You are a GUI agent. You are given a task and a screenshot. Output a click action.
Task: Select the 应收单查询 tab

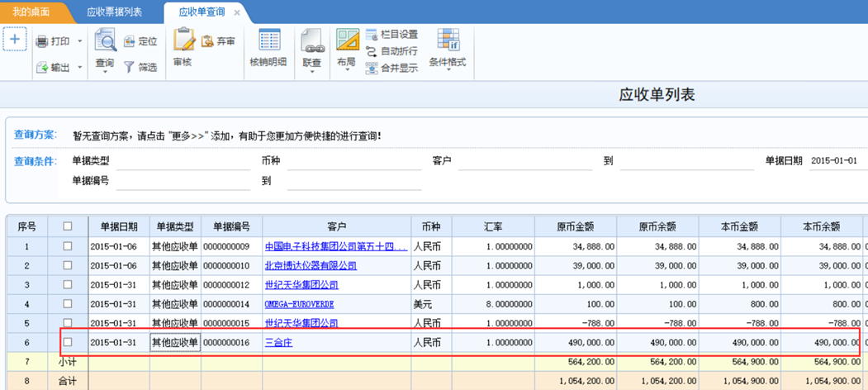pyautogui.click(x=202, y=12)
